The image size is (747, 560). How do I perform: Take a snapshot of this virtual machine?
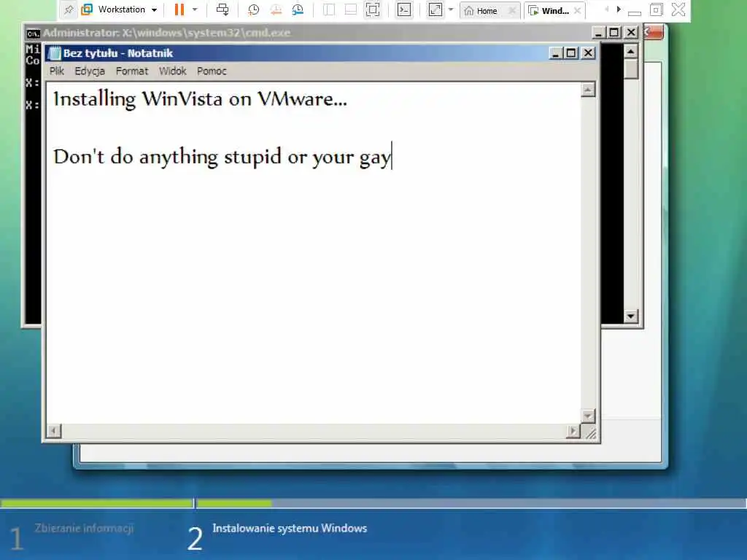(253, 9)
